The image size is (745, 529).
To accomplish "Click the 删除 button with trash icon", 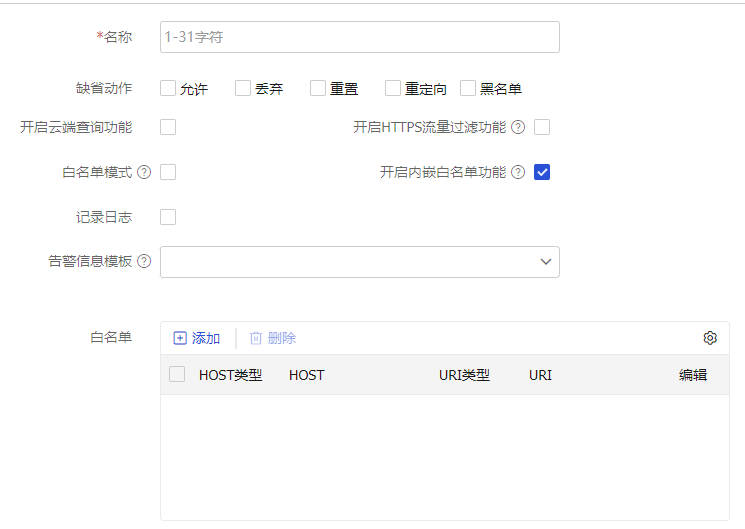I will (x=273, y=338).
